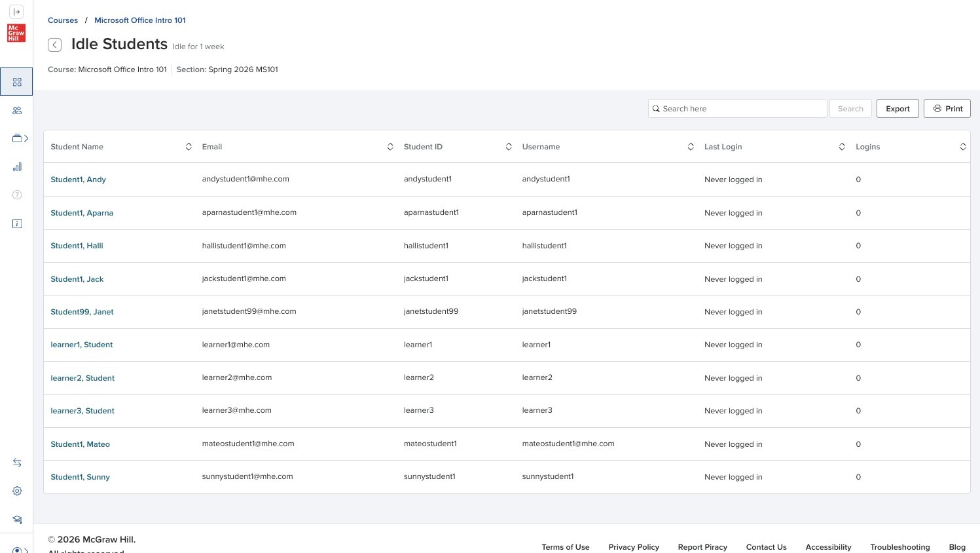Click the McGraw Hill logo
980x553 pixels.
tap(16, 33)
